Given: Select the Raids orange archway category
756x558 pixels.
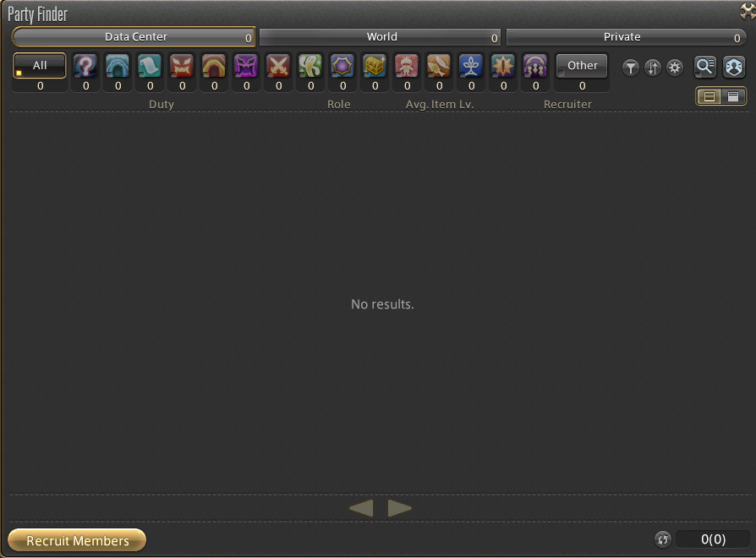Looking at the screenshot, I should pos(214,66).
